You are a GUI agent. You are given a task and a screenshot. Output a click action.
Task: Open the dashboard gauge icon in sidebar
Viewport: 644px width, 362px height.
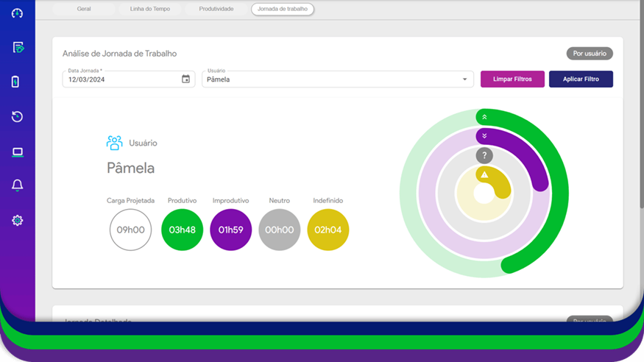pyautogui.click(x=18, y=13)
